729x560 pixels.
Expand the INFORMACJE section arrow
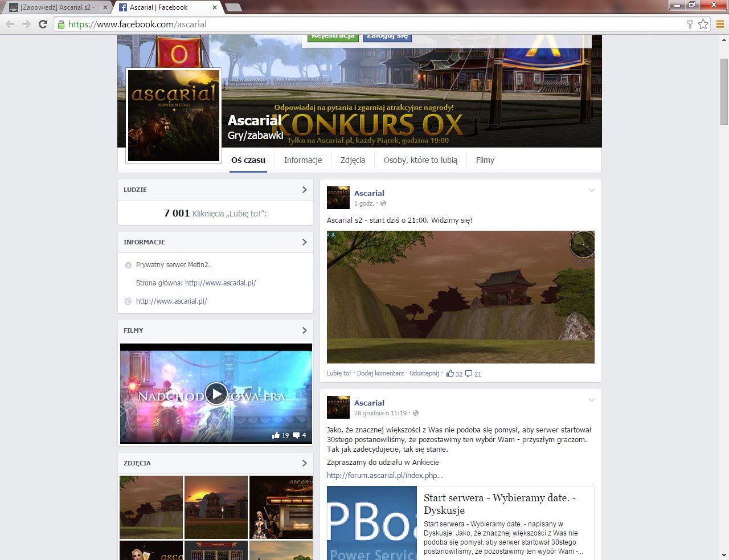(x=305, y=242)
